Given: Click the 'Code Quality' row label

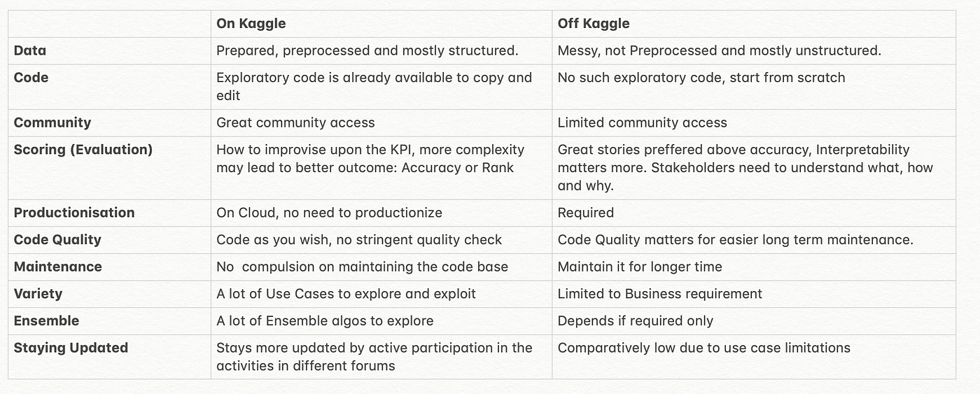Looking at the screenshot, I should pos(57,240).
